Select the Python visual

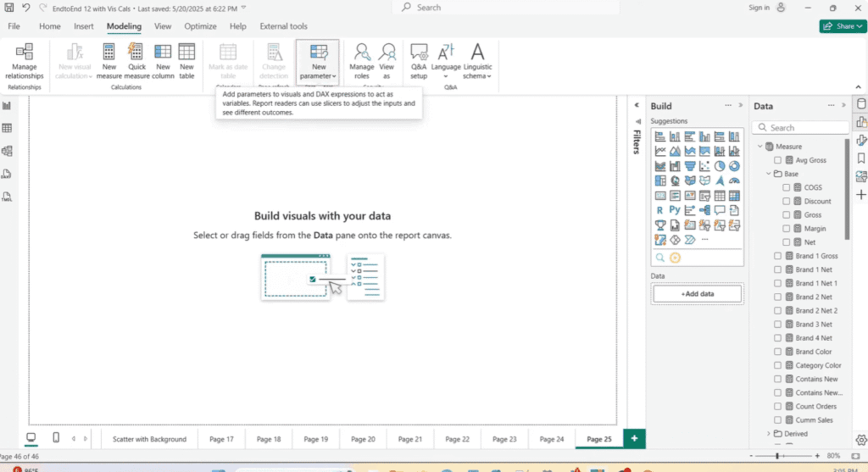point(675,210)
